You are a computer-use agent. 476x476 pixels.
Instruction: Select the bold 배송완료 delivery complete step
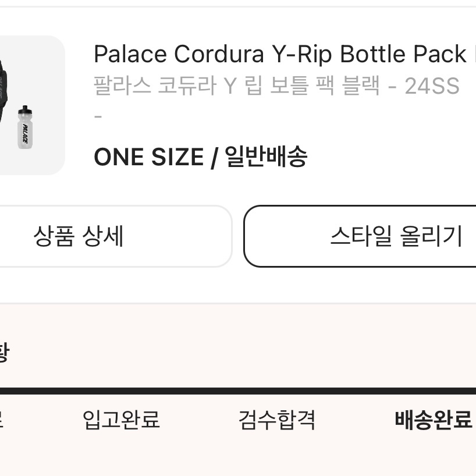pos(433,420)
